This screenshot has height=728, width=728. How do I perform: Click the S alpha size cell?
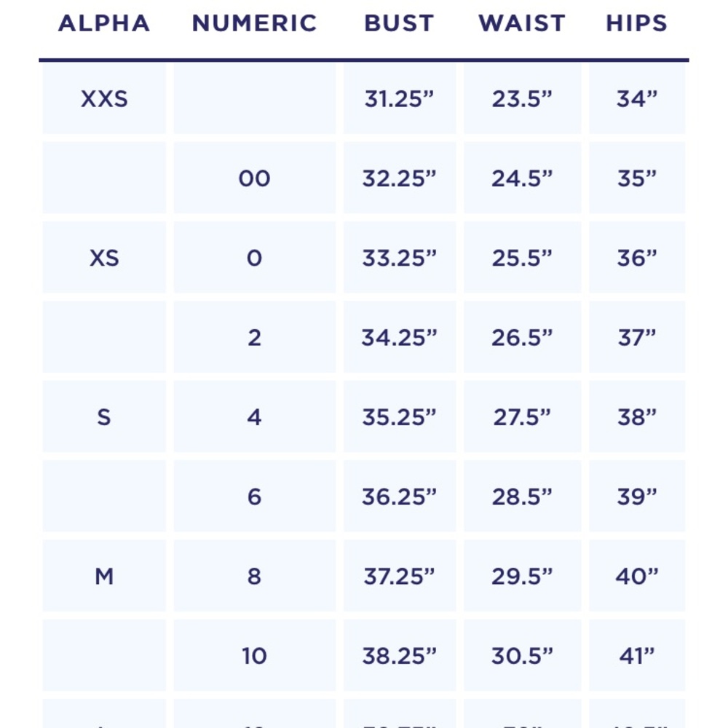[104, 417]
